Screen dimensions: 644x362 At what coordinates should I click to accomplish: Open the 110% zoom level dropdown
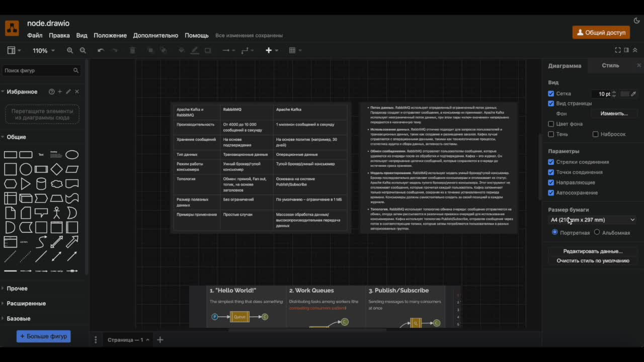pos(44,50)
